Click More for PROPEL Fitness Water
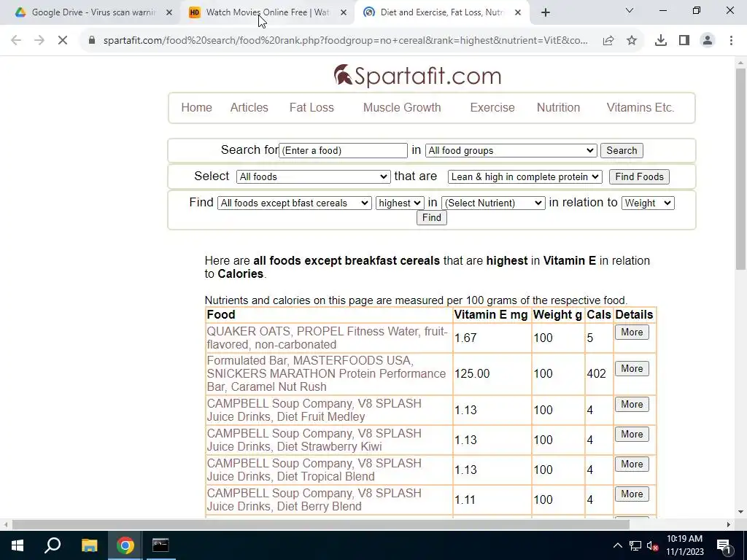Screen dimensions: 747x560 click(632, 332)
